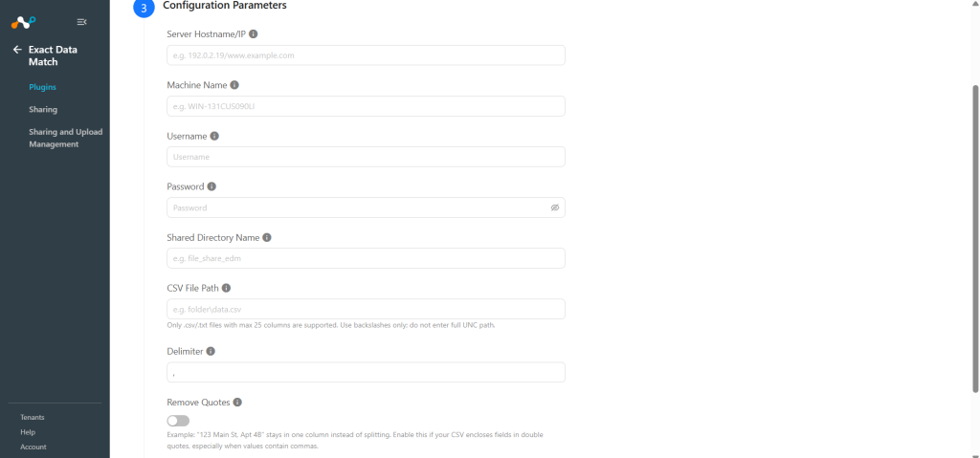Show info for Server Hostname/IP

pyautogui.click(x=253, y=34)
